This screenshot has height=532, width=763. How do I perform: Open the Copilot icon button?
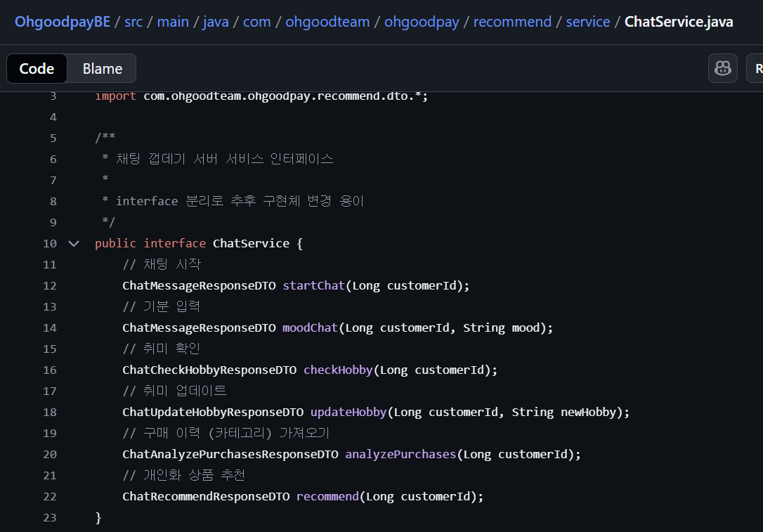tap(723, 68)
